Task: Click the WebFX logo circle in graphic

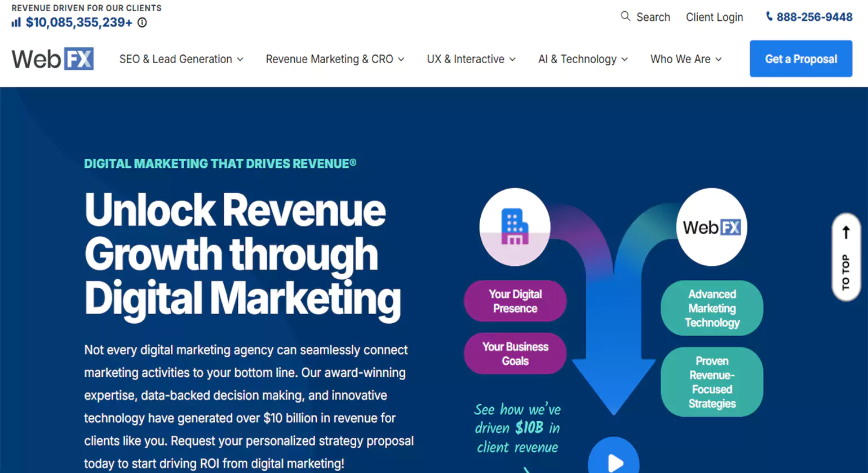Action: [711, 227]
